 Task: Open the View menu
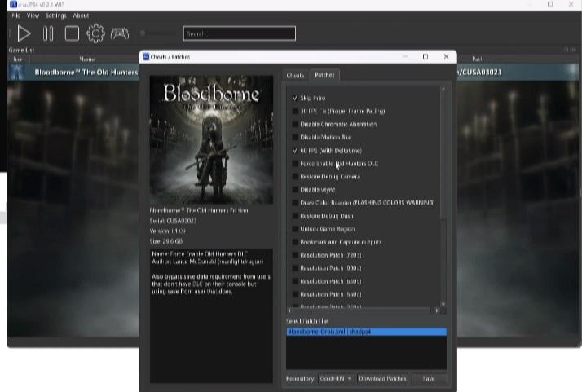click(x=33, y=15)
